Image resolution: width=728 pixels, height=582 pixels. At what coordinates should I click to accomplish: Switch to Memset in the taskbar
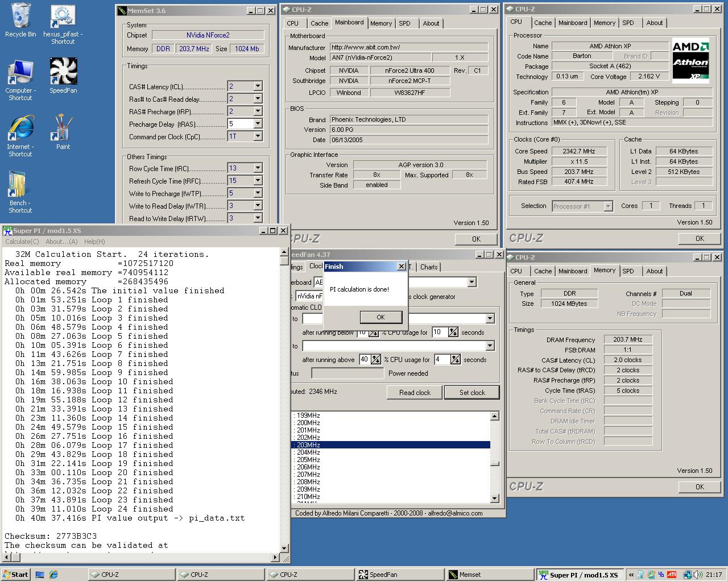coord(489,575)
